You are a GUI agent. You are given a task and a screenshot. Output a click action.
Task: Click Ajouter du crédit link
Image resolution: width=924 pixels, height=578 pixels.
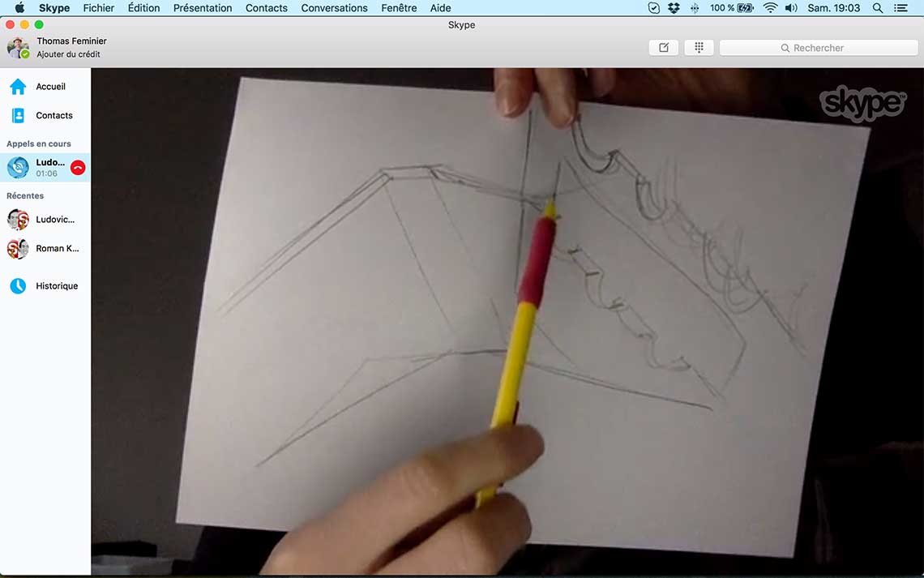[x=68, y=54]
